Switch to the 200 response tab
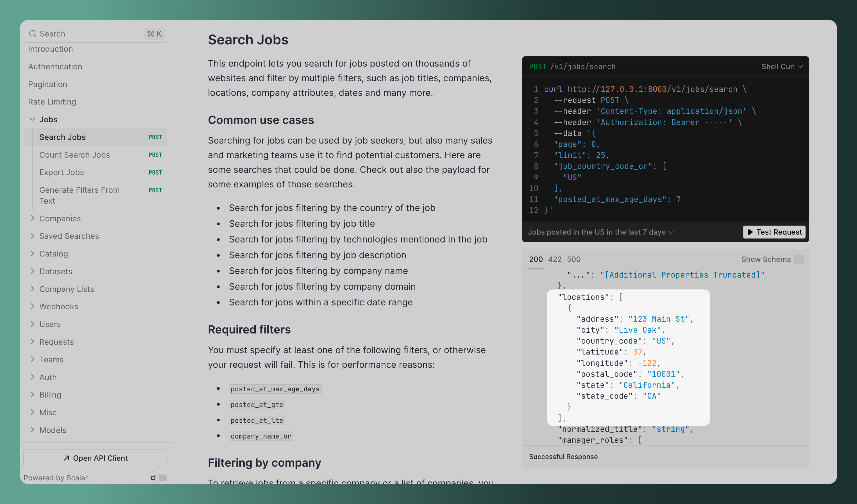857x504 pixels. tap(536, 259)
